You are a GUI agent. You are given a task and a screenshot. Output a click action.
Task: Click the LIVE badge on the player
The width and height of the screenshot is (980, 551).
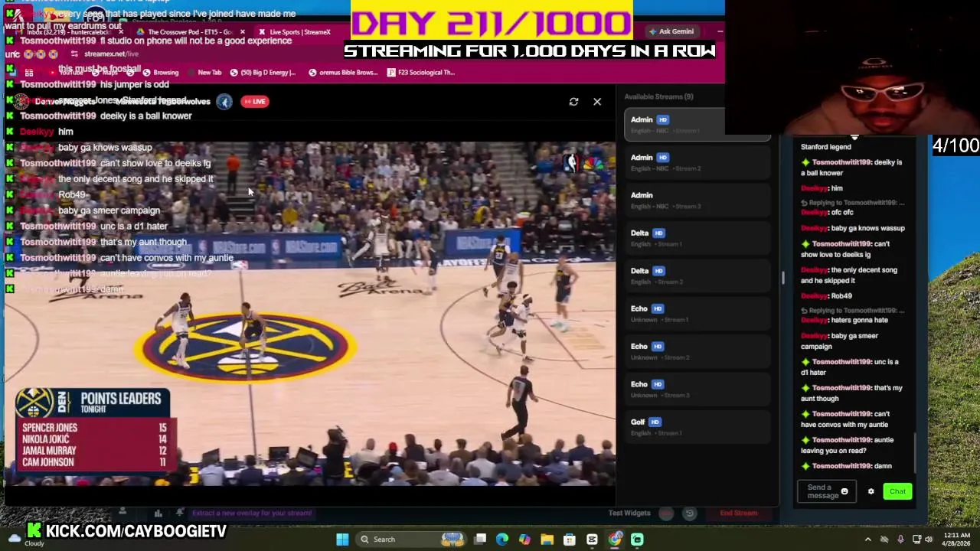pyautogui.click(x=255, y=102)
